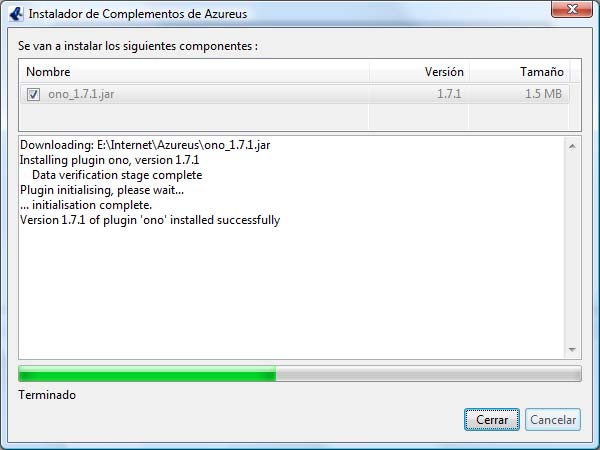The image size is (600, 450).
Task: Sort by the Tamaño column header
Action: pos(520,72)
